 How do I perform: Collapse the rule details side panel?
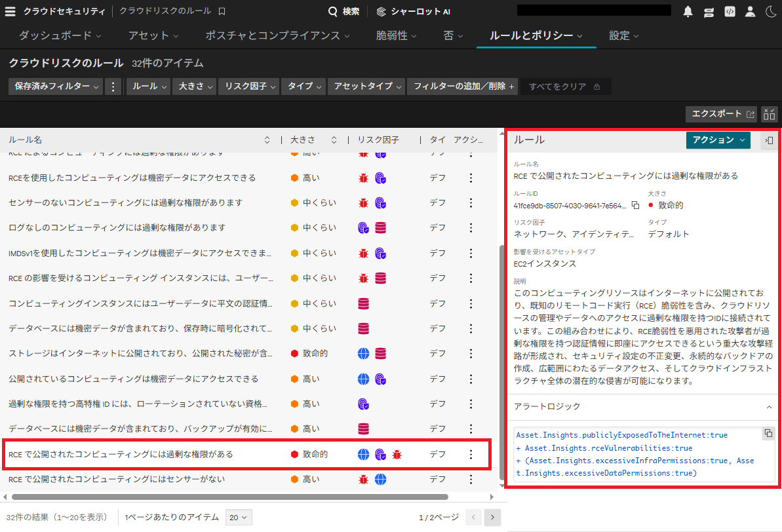[x=768, y=140]
